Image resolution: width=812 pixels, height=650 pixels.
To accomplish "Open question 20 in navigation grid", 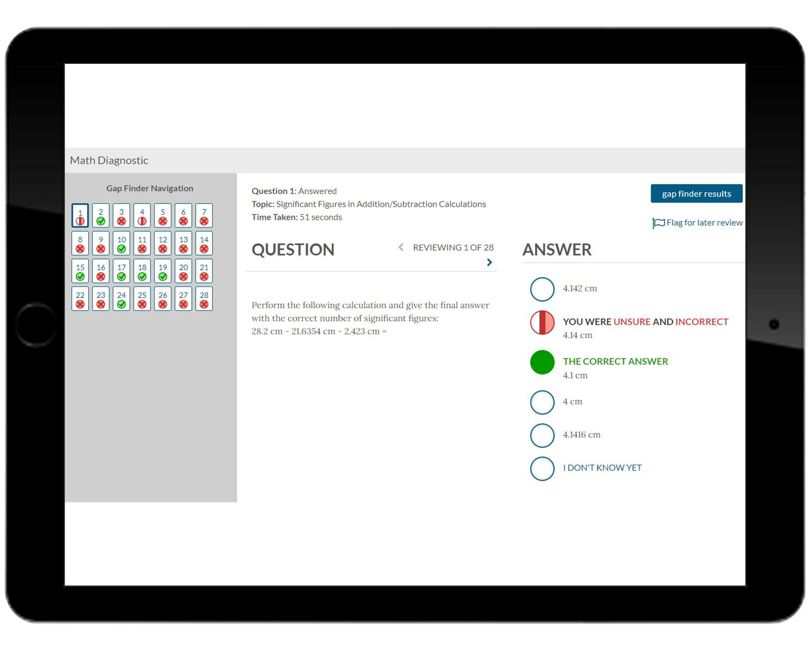I will pos(183,271).
